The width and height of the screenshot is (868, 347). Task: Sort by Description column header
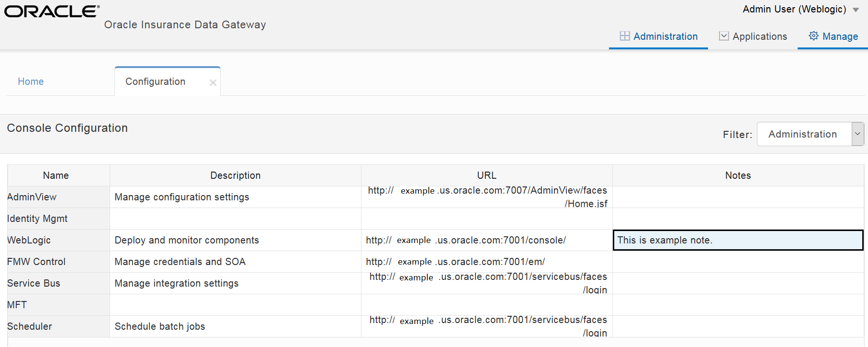(x=236, y=175)
